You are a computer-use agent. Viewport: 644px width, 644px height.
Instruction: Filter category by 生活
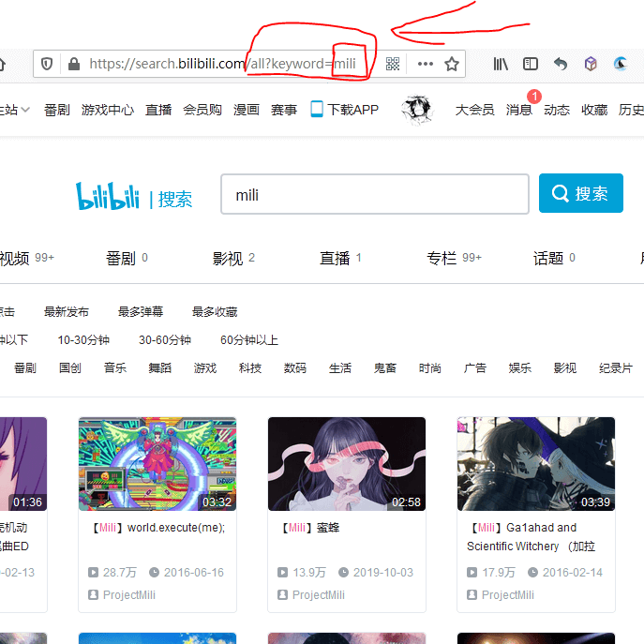tap(340, 368)
